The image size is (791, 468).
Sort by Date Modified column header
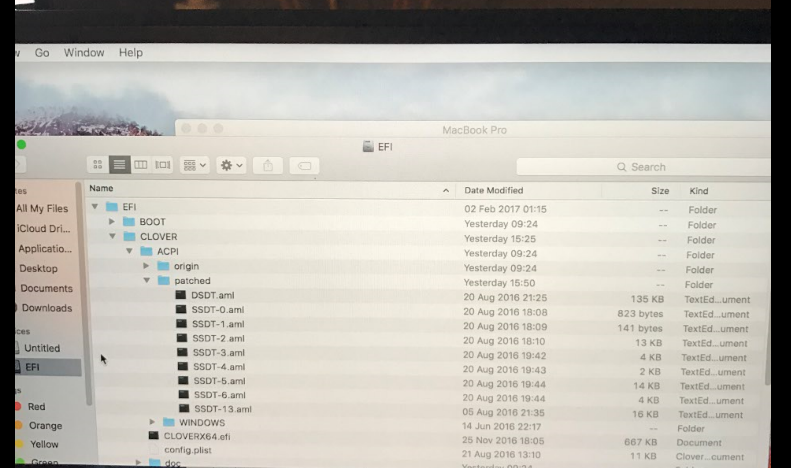(x=493, y=190)
